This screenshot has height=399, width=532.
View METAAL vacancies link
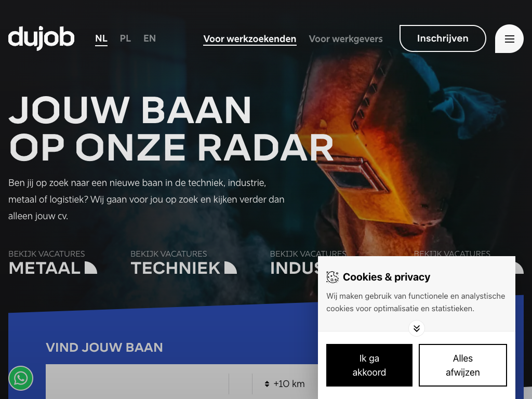[52, 263]
